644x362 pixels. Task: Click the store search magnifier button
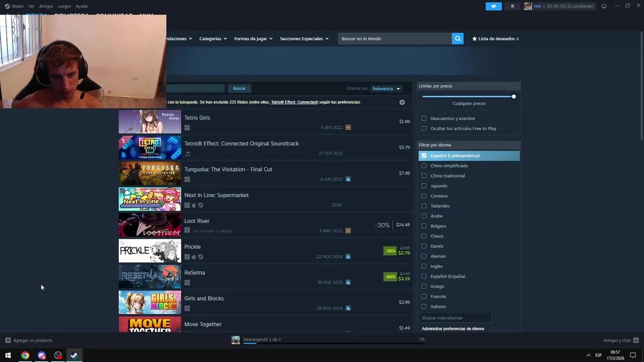coord(457,39)
